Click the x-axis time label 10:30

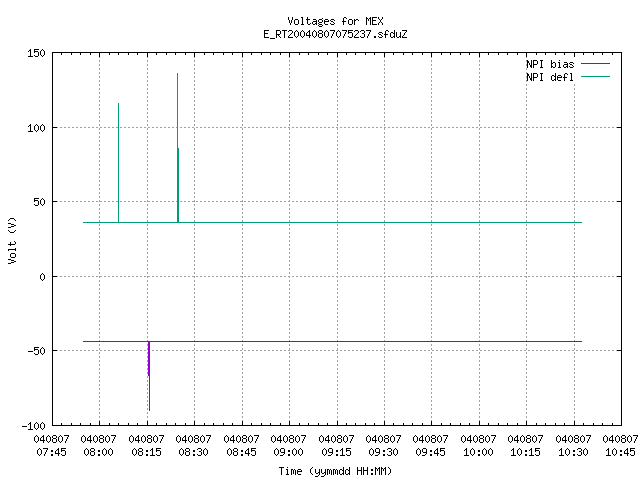(573, 452)
